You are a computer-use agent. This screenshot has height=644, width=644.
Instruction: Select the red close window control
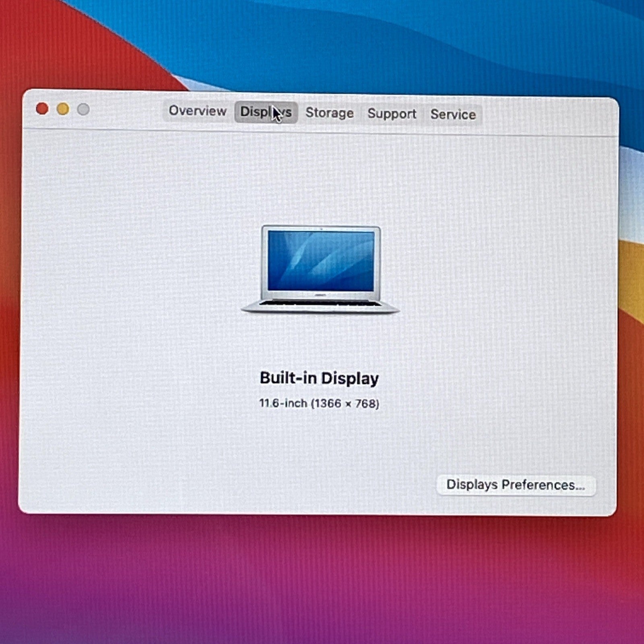tap(42, 108)
